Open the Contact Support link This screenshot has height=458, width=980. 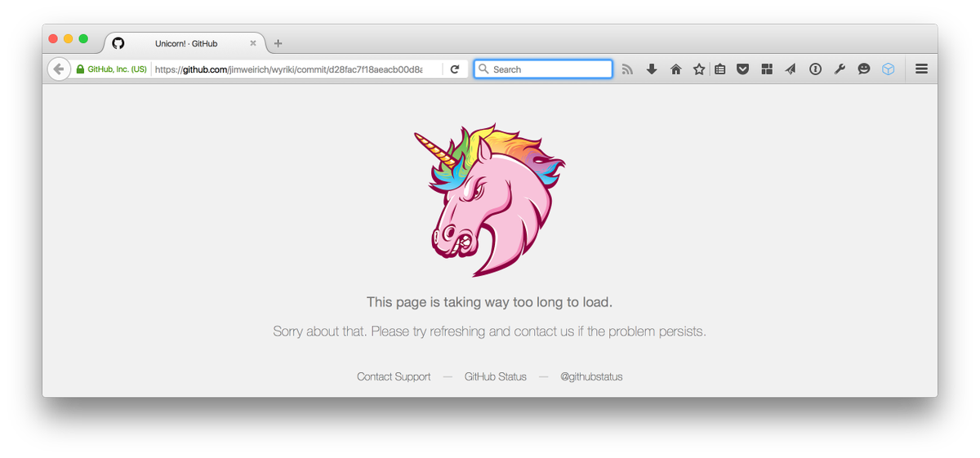click(x=394, y=376)
